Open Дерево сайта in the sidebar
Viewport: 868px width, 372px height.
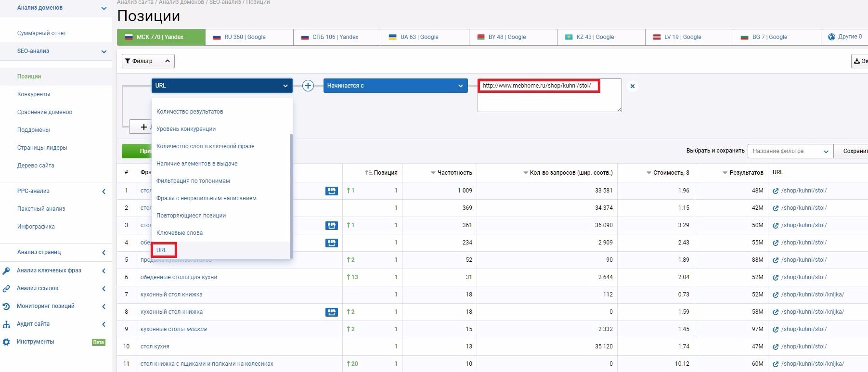pos(36,166)
